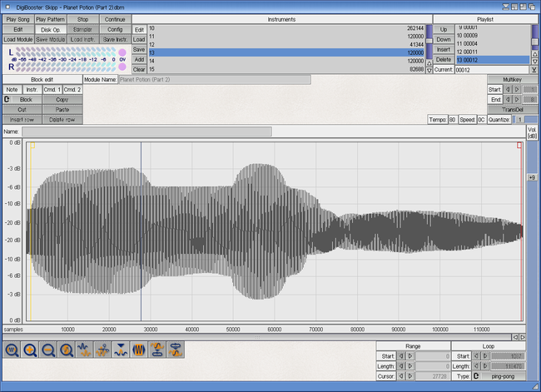The width and height of the screenshot is (541, 392).
Task: Click the show whole waveform zoom icon
Action: point(12,350)
